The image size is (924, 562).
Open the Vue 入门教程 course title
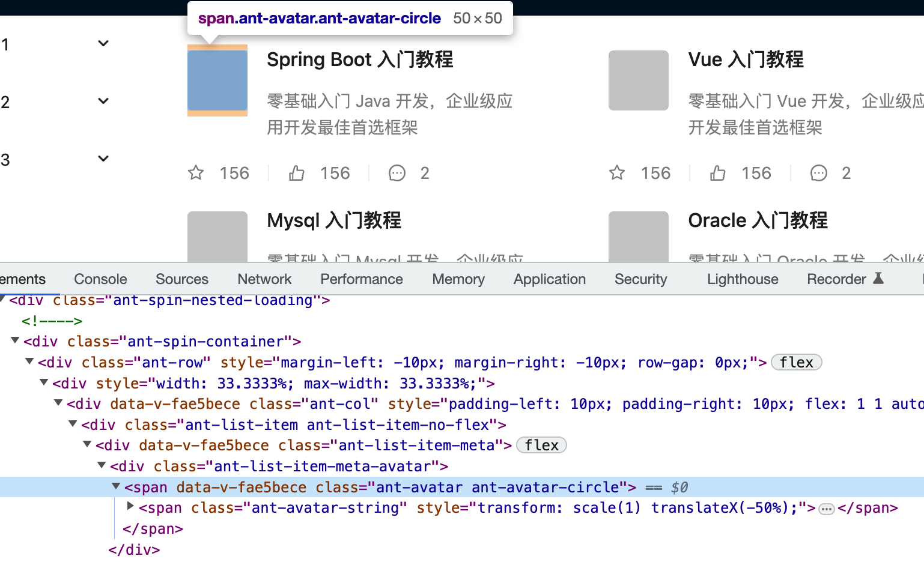click(745, 59)
